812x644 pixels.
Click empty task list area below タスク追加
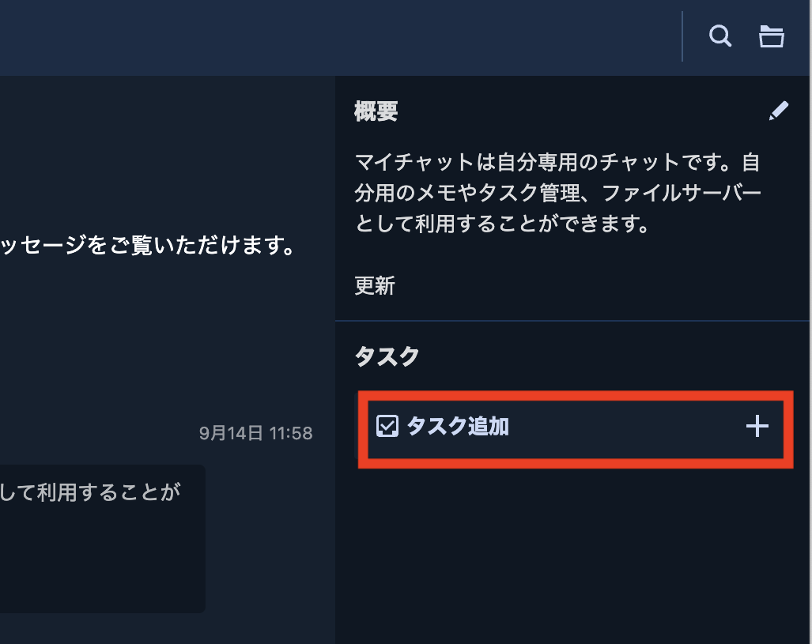572,554
